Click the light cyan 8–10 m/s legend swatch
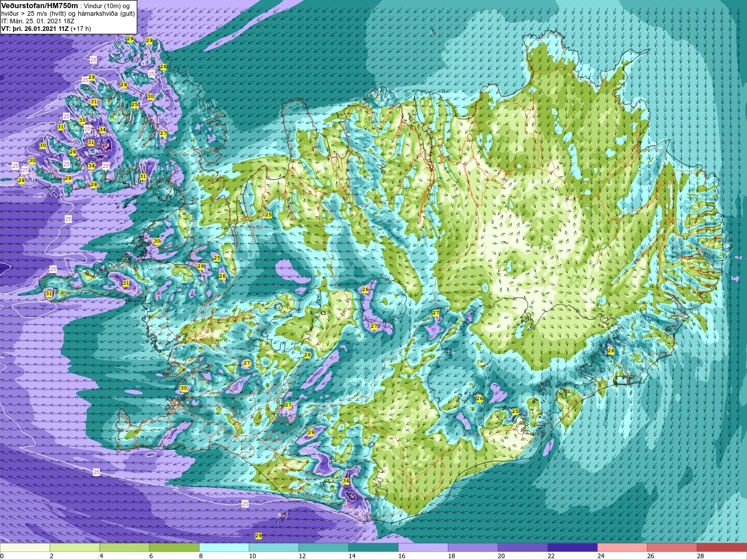 [224, 548]
